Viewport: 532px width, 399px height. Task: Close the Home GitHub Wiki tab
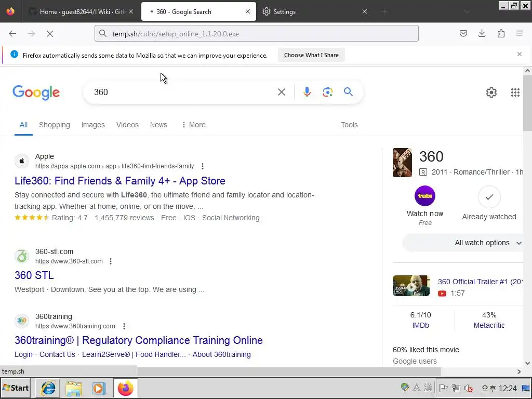click(x=131, y=11)
